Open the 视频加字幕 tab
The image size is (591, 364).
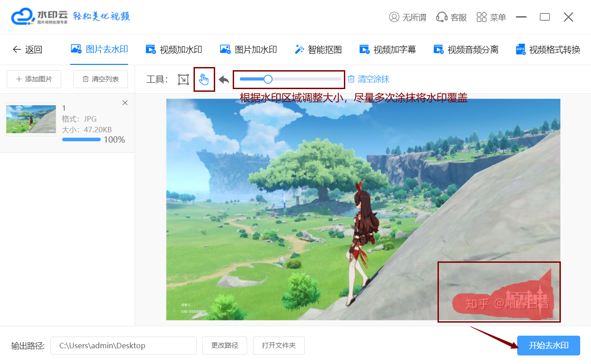[x=388, y=49]
